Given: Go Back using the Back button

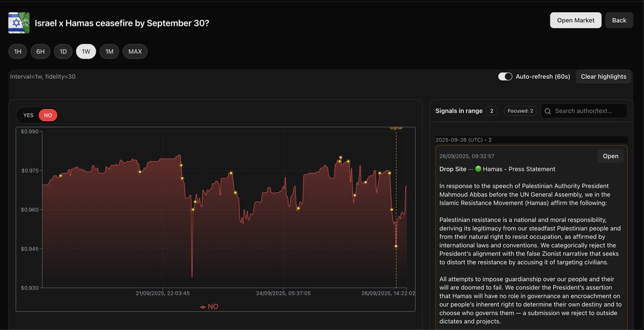Looking at the screenshot, I should pos(619,20).
